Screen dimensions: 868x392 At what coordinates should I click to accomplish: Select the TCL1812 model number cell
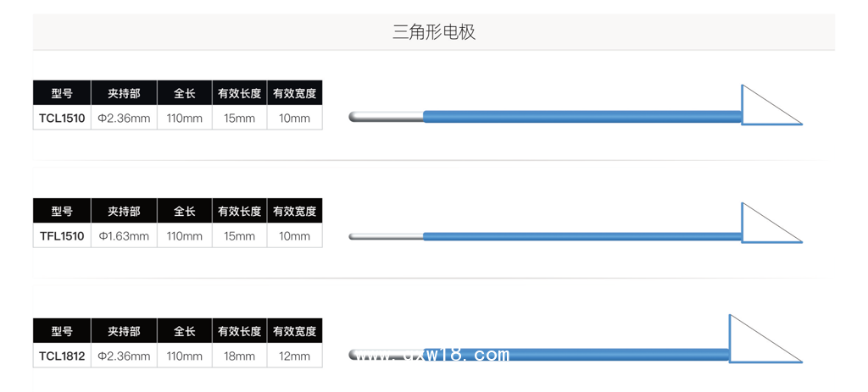click(62, 356)
